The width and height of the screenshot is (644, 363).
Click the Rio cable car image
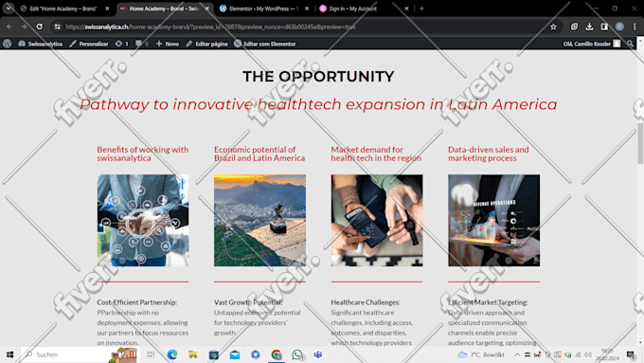point(259,220)
